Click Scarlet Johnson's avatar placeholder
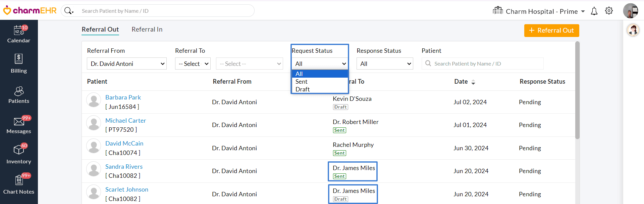The width and height of the screenshot is (644, 204). click(94, 192)
